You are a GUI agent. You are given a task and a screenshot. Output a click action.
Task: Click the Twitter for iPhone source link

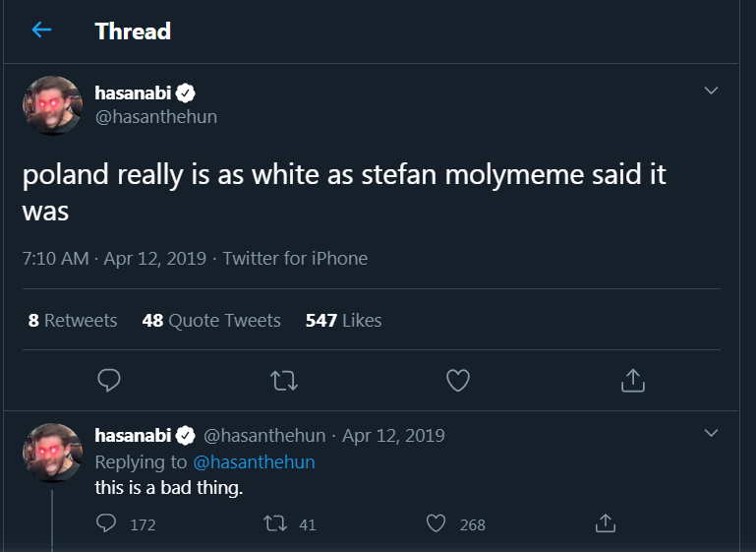[x=295, y=259]
